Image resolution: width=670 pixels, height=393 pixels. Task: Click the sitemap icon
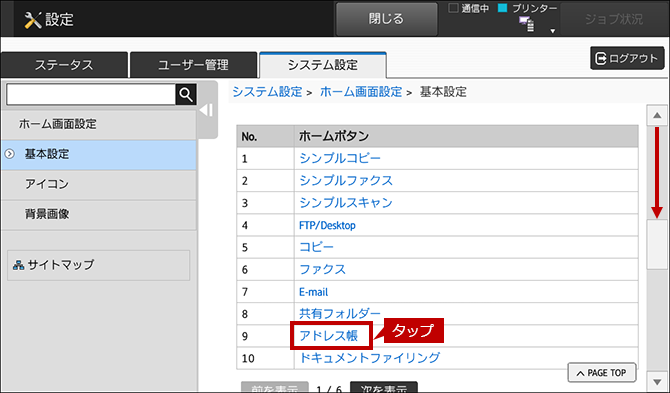click(x=18, y=265)
